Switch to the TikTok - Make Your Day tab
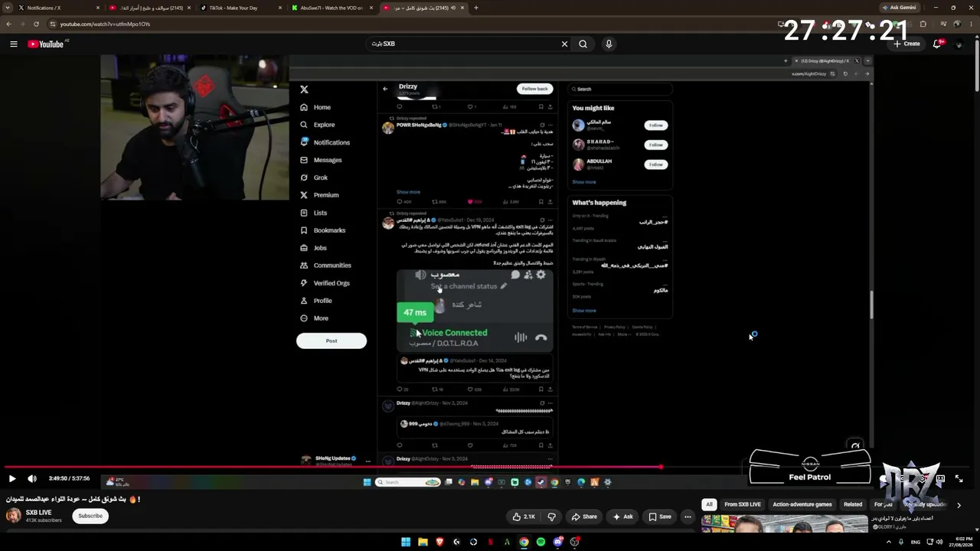 [242, 8]
